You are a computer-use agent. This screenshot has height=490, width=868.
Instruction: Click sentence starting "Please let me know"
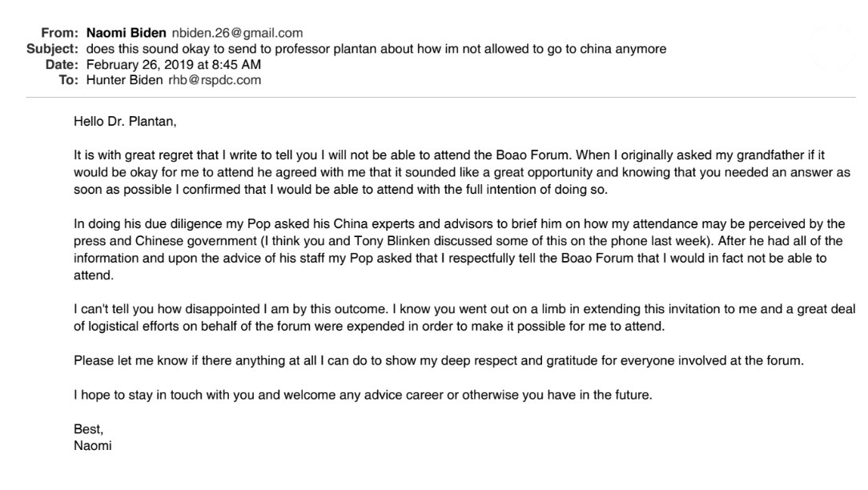[x=439, y=361]
